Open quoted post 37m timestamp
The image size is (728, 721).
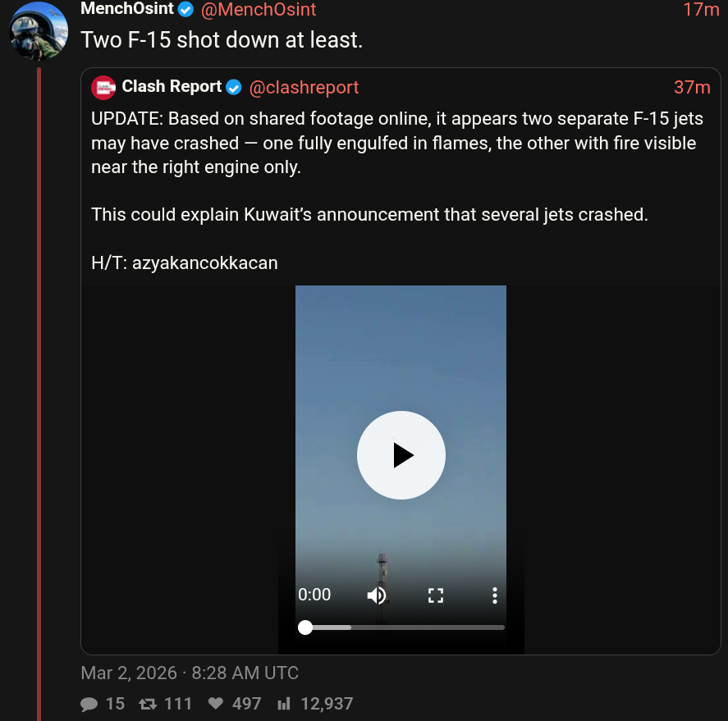tap(692, 87)
